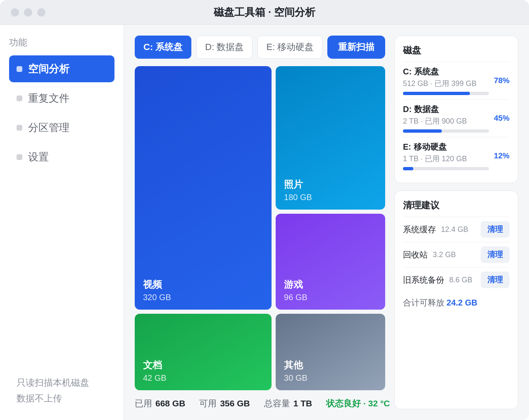This screenshot has width=529, height=420.
Task: Select the C: 系统盘 tab
Action: [x=163, y=47]
